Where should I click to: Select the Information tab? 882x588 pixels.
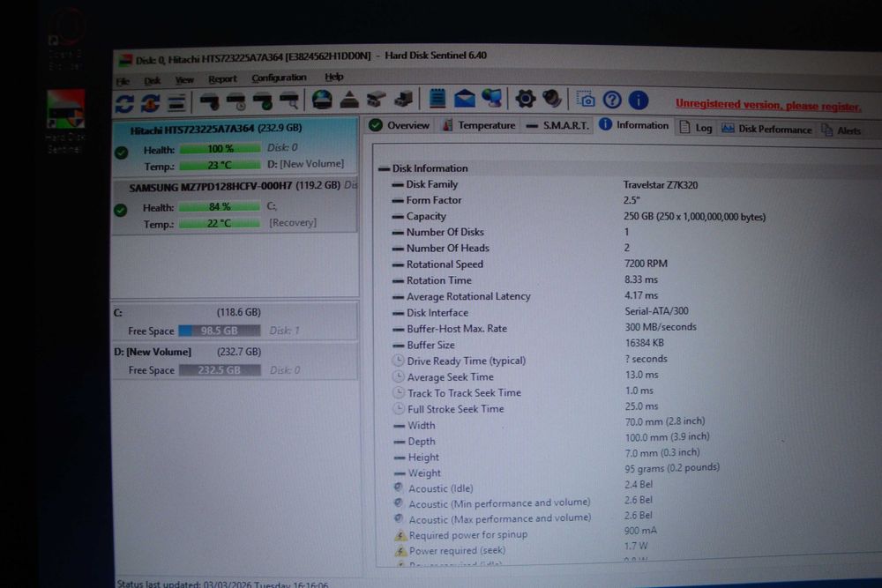click(634, 125)
